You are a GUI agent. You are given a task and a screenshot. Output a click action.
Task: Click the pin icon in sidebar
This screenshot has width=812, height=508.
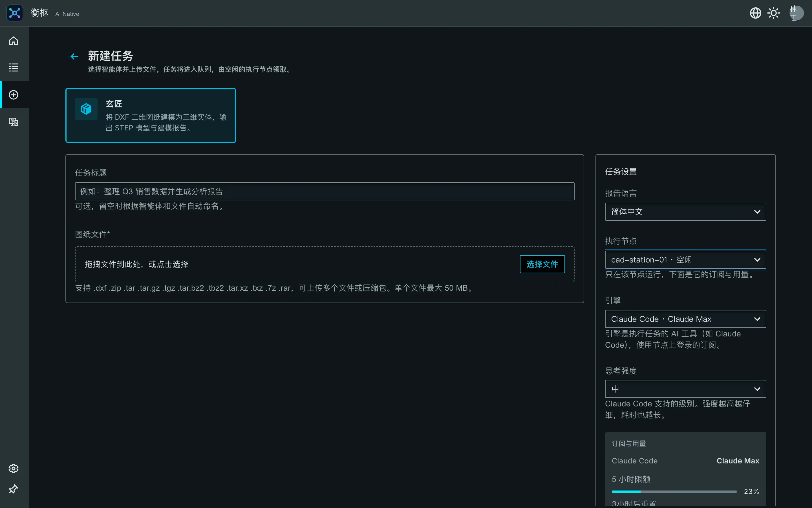[14, 489]
